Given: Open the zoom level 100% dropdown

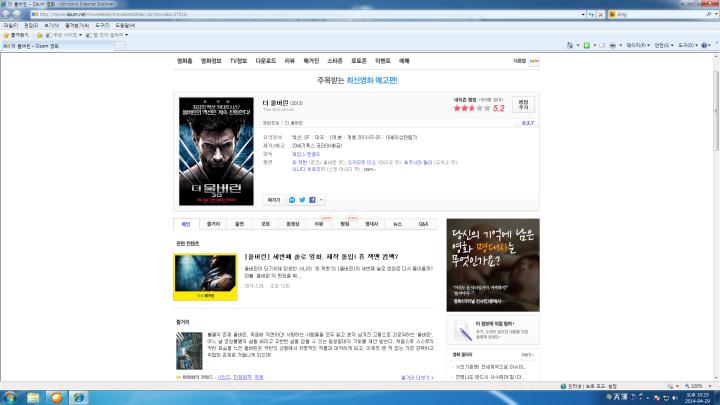Looking at the screenshot, I should click(x=698, y=386).
